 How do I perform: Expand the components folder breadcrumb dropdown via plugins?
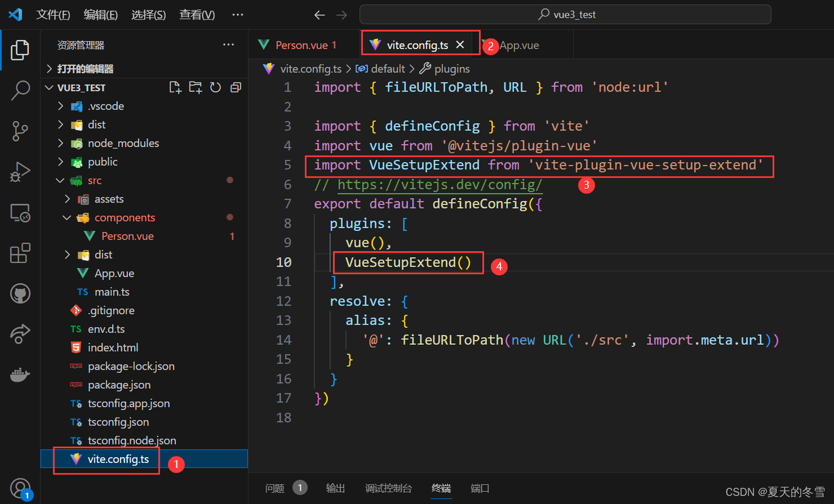(452, 68)
